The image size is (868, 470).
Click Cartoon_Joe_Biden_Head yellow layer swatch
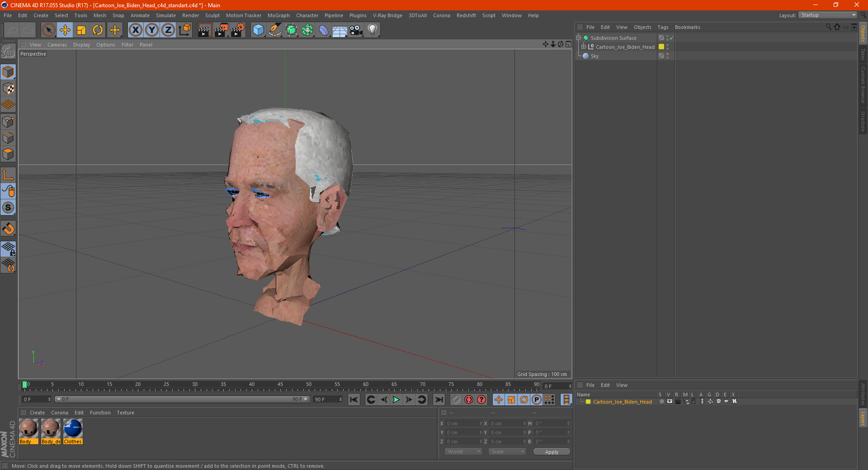[661, 47]
